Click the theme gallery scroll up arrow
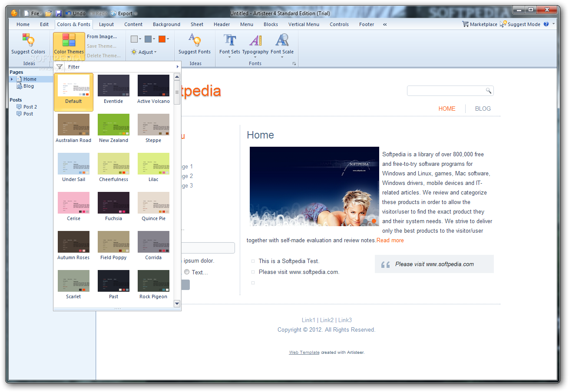Screen dimensions: 569x392 (177, 77)
